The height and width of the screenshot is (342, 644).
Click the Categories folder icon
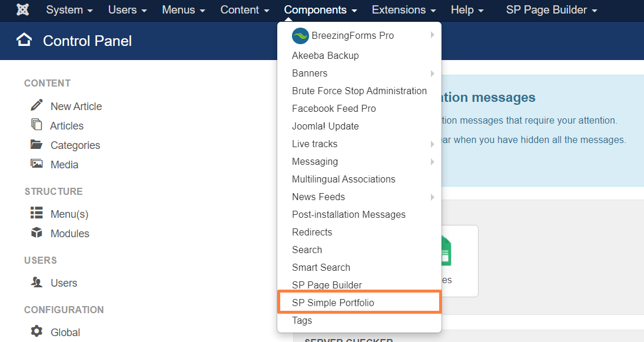click(36, 144)
